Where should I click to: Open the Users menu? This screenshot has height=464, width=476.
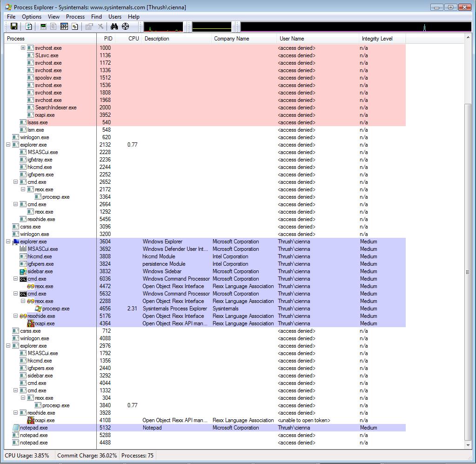[x=115, y=17]
